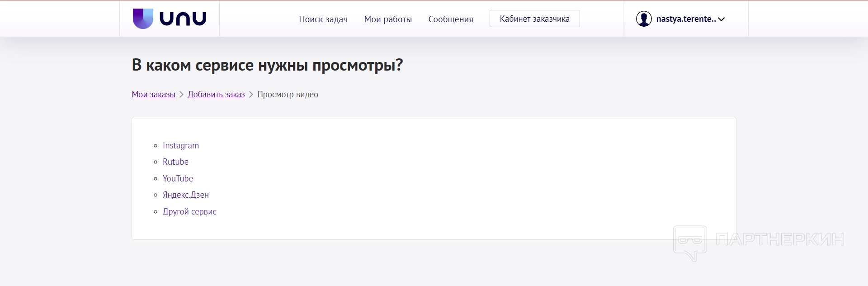This screenshot has width=868, height=286.
Task: Click the Партнеркин watermark speech-bubble icon
Action: (x=690, y=242)
